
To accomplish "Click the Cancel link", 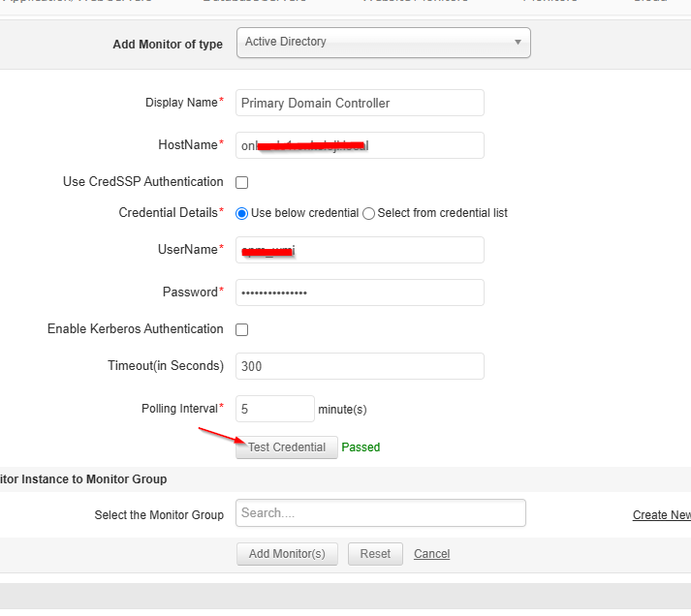I will pyautogui.click(x=432, y=554).
